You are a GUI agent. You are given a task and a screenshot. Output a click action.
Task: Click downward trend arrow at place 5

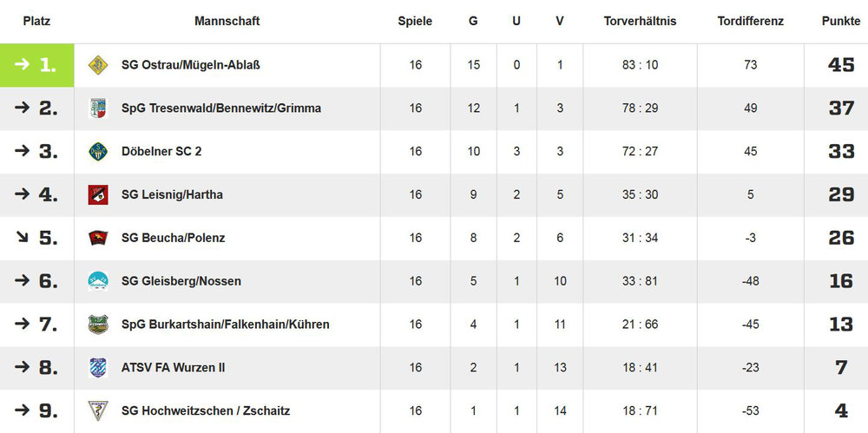coord(23,238)
